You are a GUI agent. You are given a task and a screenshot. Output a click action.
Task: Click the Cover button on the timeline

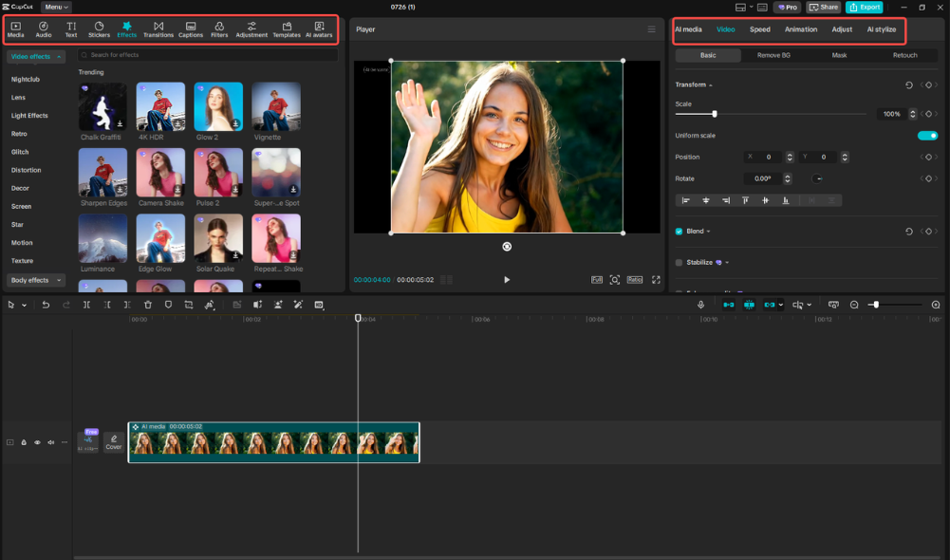pos(113,441)
